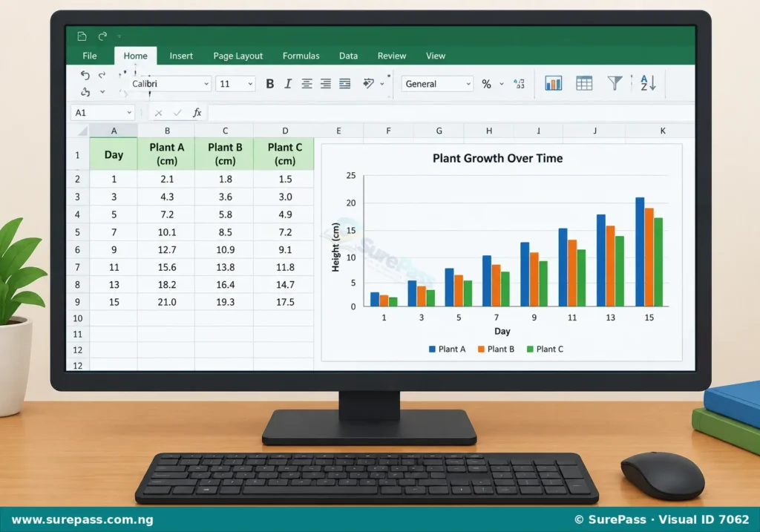Click cell containing 17.5

(x=284, y=302)
